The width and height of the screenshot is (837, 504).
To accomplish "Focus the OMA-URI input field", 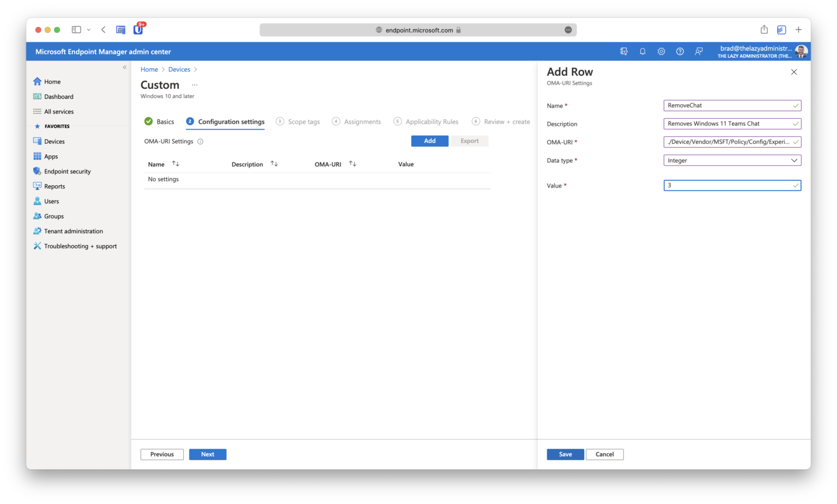I will point(732,142).
